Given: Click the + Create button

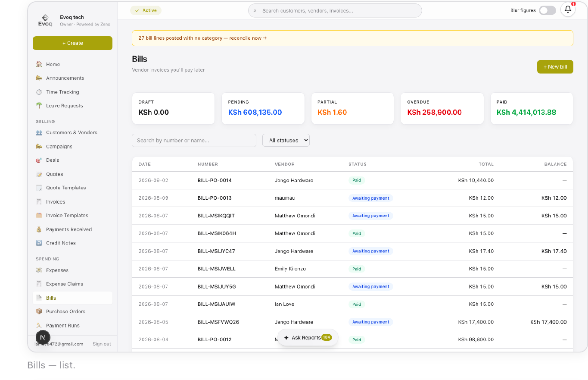Looking at the screenshot, I should [72, 43].
